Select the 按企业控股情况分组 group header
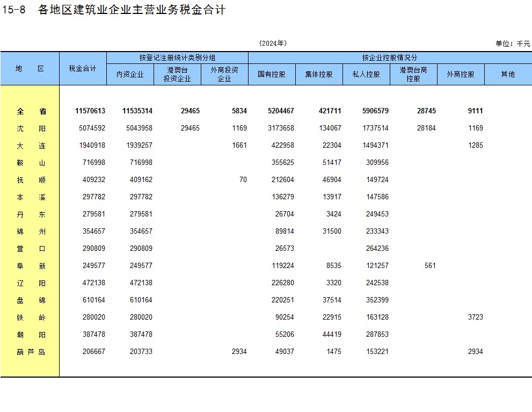532x412 pixels. [390, 57]
